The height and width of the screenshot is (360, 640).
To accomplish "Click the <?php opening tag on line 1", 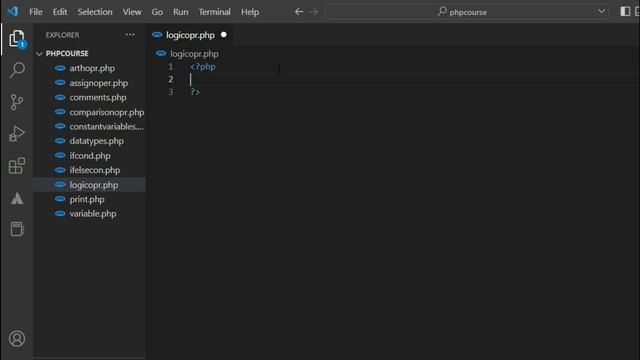I will pos(203,67).
